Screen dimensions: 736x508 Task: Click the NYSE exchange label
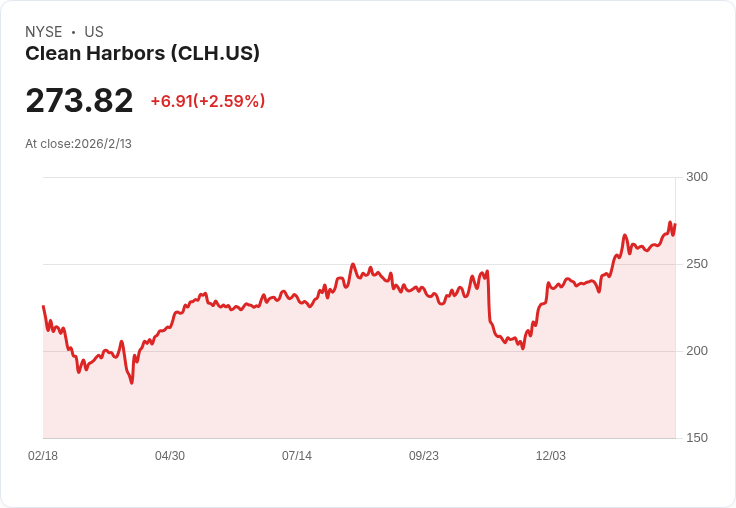(x=44, y=32)
